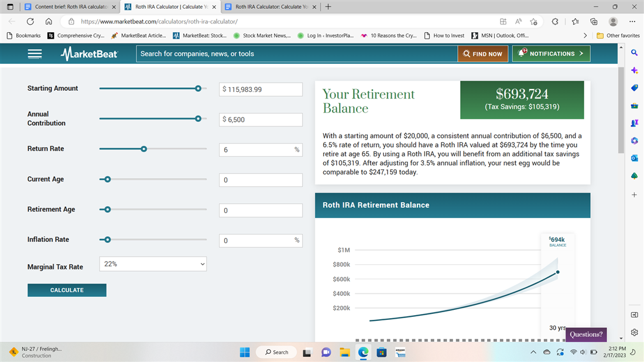
Task: Open Edge sidebar search icon
Action: (635, 53)
